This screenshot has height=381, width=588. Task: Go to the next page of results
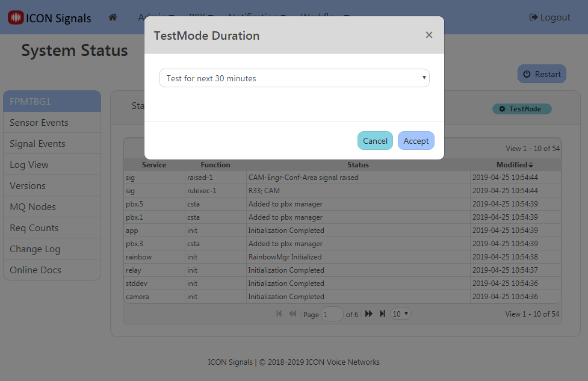(369, 314)
